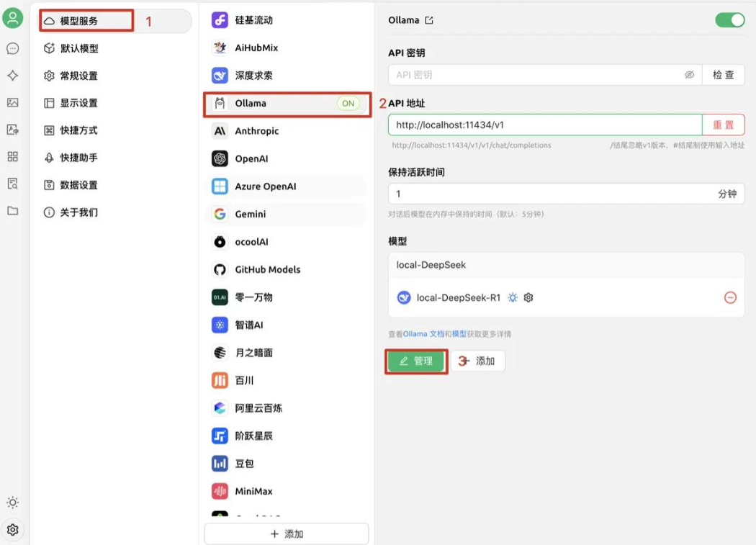This screenshot has width=756, height=545.
Task: Click the 检查 button next to API key
Action: click(x=723, y=75)
